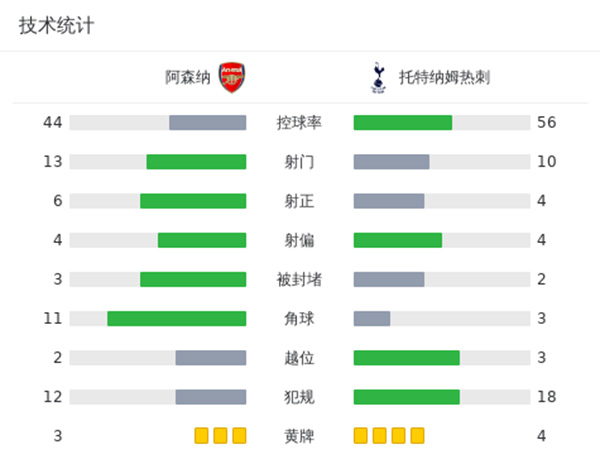This screenshot has height=459, width=600.
Task: Click the 控球率 stat label
Action: click(x=299, y=122)
